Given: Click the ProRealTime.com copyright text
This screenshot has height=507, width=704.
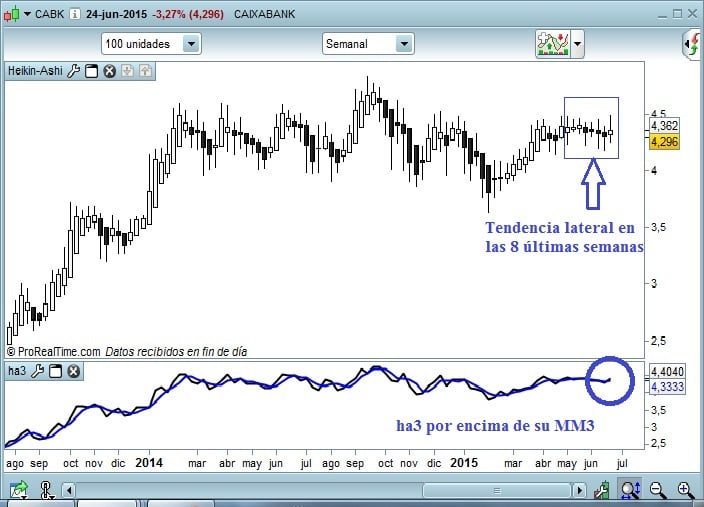Looking at the screenshot, I should coord(53,352).
